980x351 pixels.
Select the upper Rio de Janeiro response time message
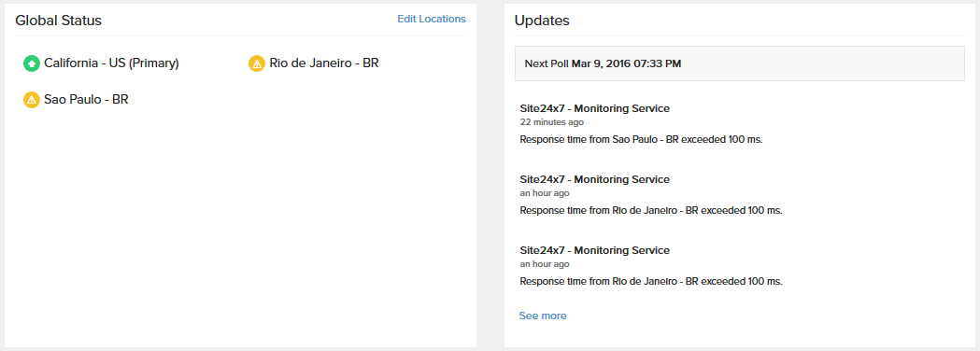[x=651, y=210]
